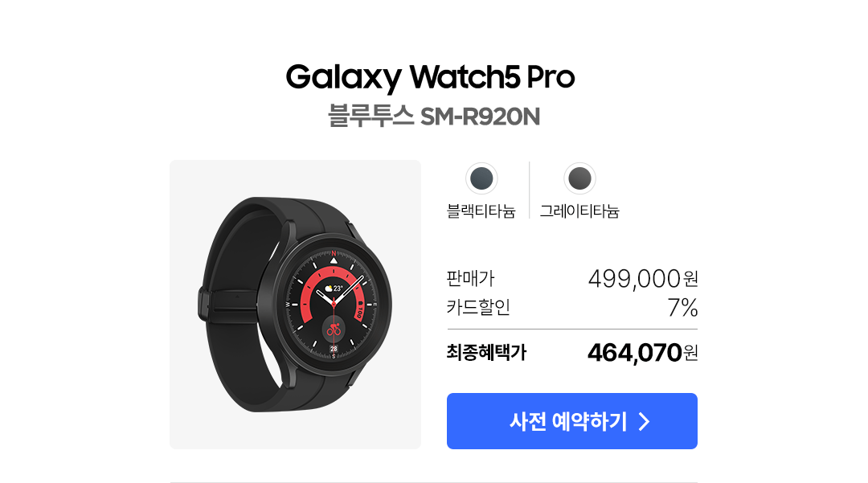Click the 499,000원 sale price

pos(643,279)
